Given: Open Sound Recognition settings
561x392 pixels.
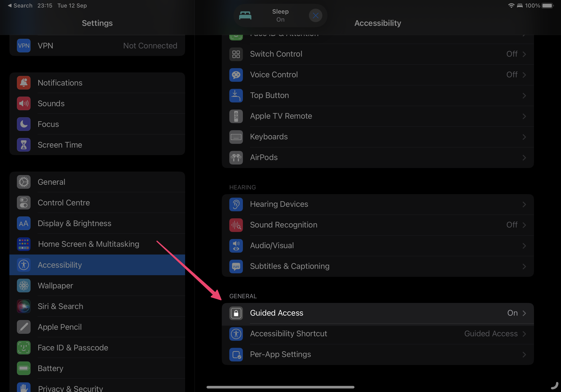Looking at the screenshot, I should [378, 225].
